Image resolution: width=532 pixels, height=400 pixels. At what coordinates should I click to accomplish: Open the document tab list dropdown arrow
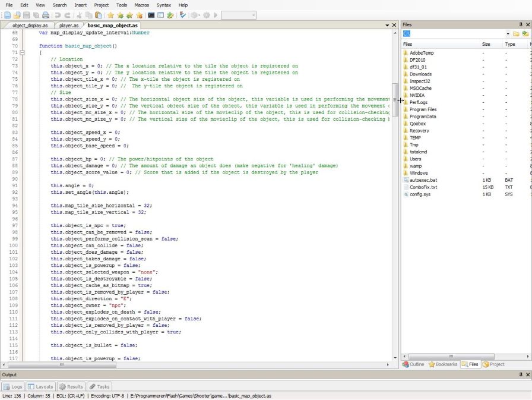[x=387, y=25]
